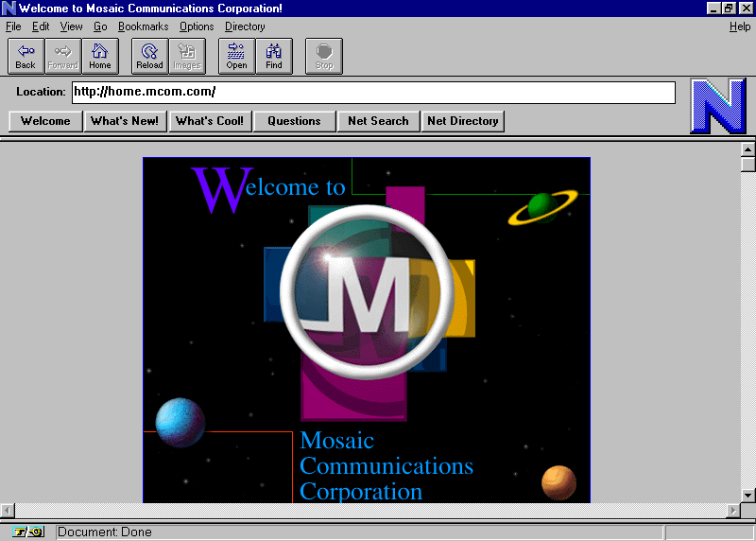
Task: Restore the Netscape window size
Action: (728, 9)
